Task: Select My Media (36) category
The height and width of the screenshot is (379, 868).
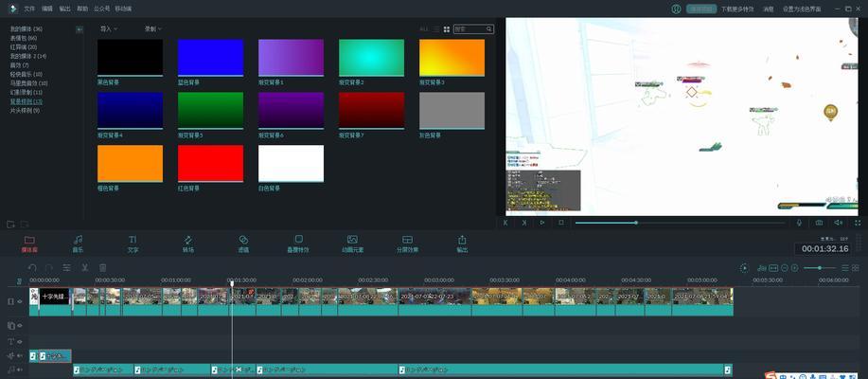Action: click(x=26, y=28)
